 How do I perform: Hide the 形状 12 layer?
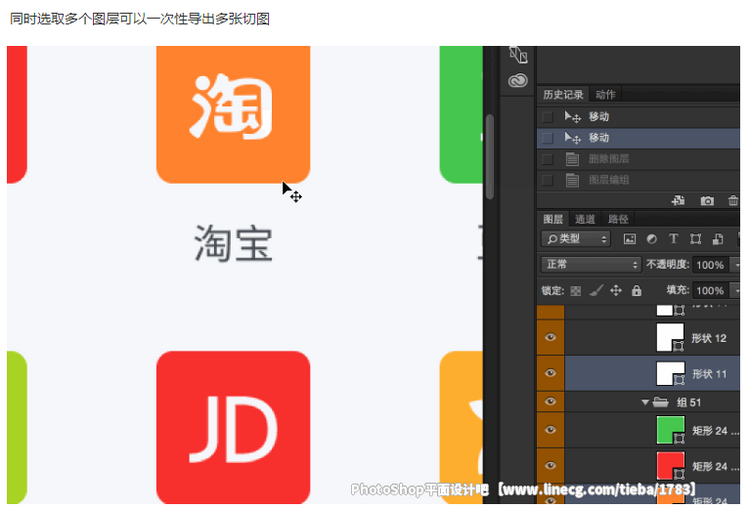(x=551, y=337)
